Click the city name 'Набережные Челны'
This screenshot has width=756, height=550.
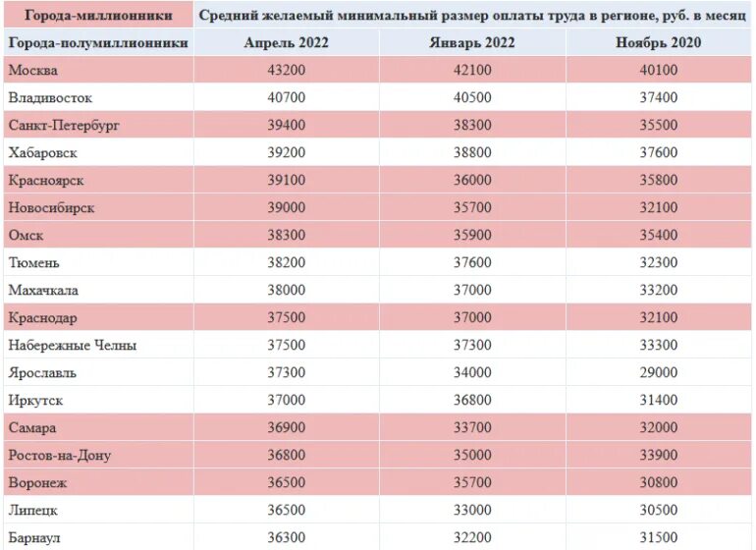click(x=73, y=345)
